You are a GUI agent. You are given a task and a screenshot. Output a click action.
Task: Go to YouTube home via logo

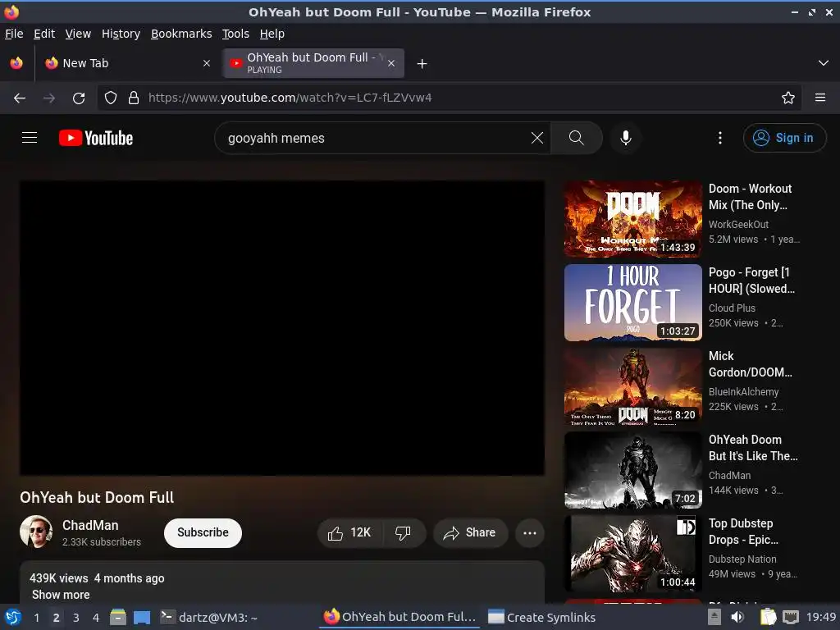click(96, 138)
